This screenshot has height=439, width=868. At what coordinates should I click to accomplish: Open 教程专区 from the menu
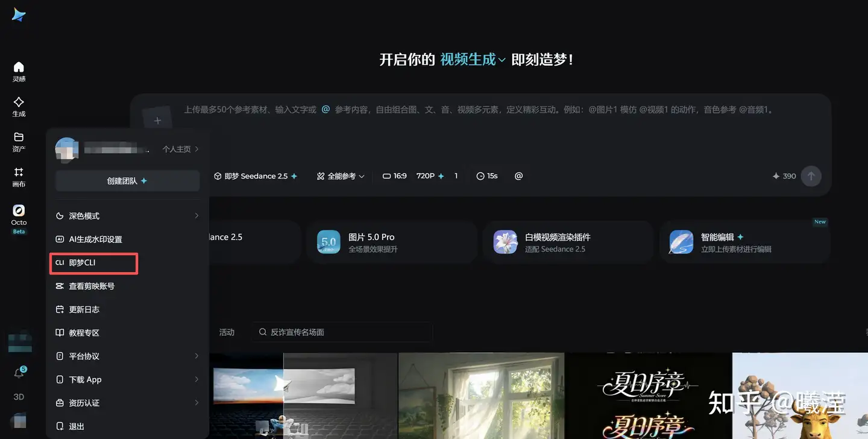click(127, 333)
